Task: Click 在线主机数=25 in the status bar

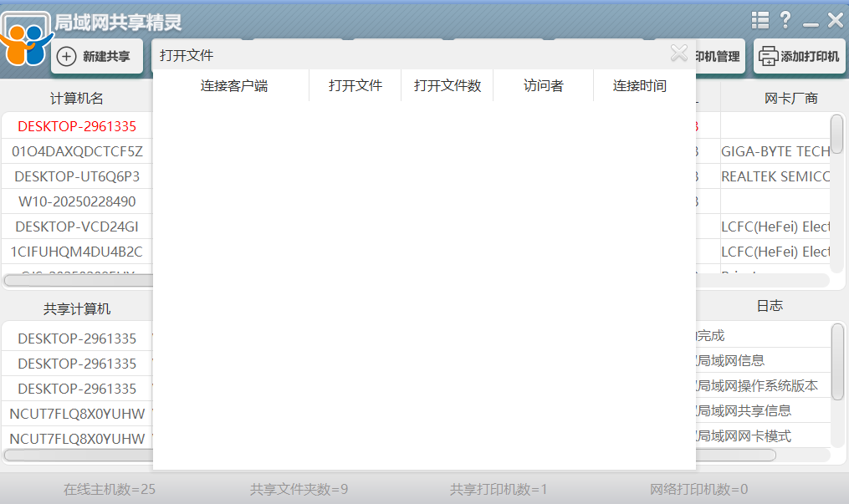Action: [108, 491]
